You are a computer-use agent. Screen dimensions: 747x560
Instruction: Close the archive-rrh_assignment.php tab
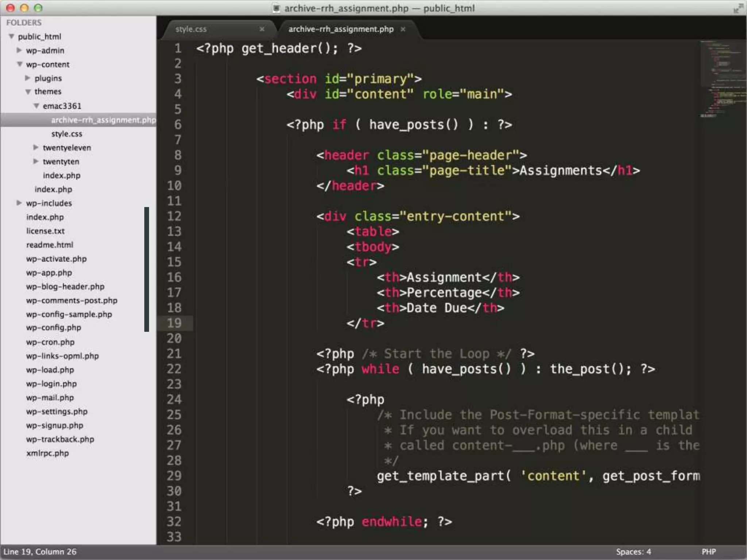[x=403, y=29]
